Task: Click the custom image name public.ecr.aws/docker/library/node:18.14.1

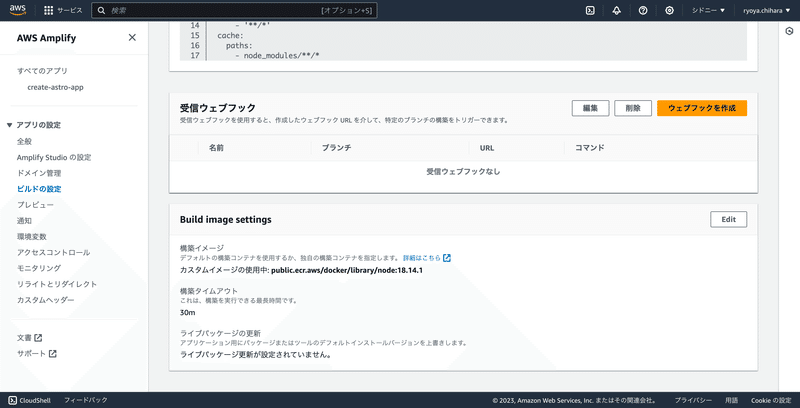Action: [347, 270]
